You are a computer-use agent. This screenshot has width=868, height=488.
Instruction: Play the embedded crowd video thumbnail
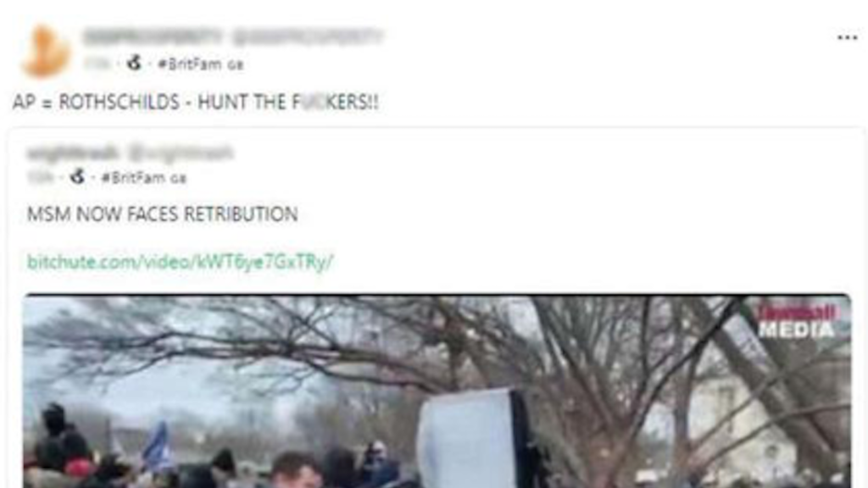(x=437, y=391)
